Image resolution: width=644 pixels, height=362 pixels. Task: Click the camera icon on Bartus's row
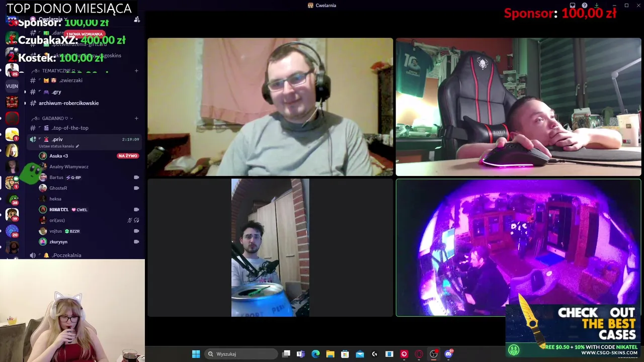tap(136, 177)
